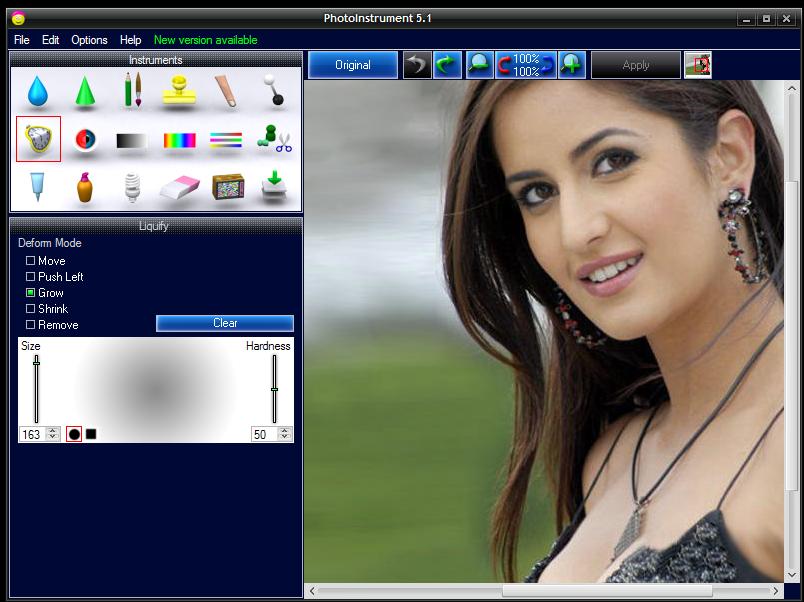Select the pink Eraser tool
804x602 pixels.
(x=179, y=188)
